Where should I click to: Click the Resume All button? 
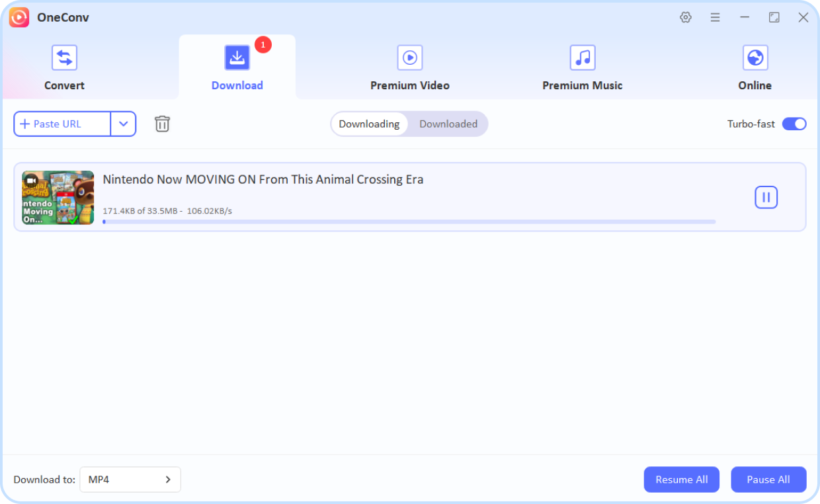(682, 480)
